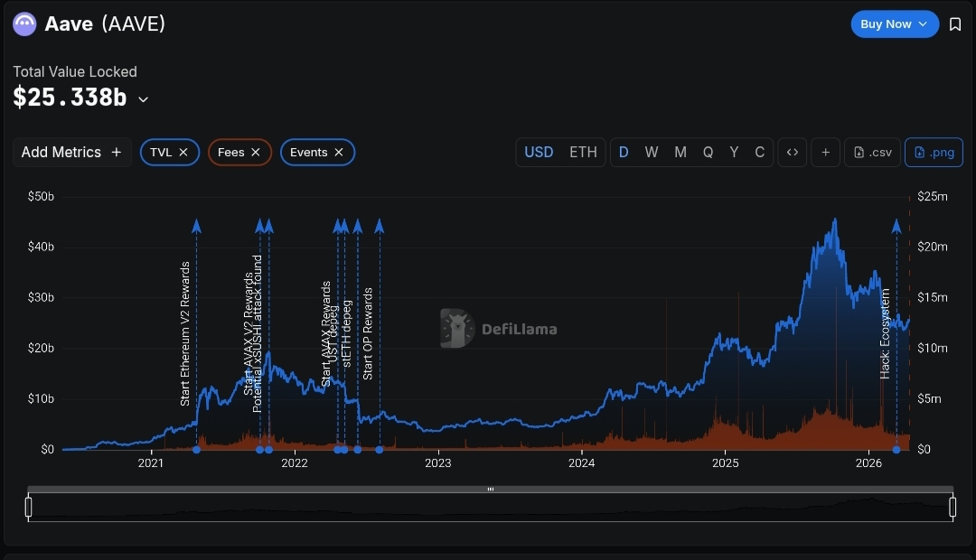Select cumulative (C) interval

point(759,153)
